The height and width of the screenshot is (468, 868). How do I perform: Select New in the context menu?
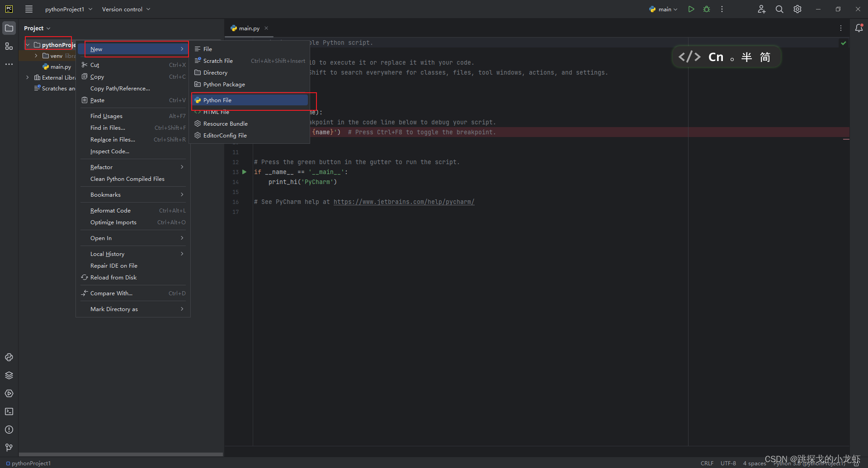(x=133, y=49)
